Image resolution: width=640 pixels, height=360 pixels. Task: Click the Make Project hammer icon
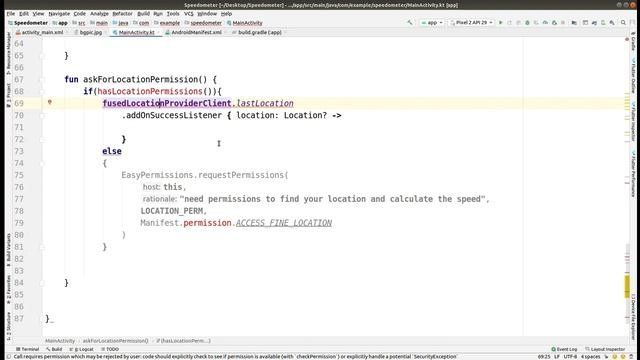[x=410, y=22]
